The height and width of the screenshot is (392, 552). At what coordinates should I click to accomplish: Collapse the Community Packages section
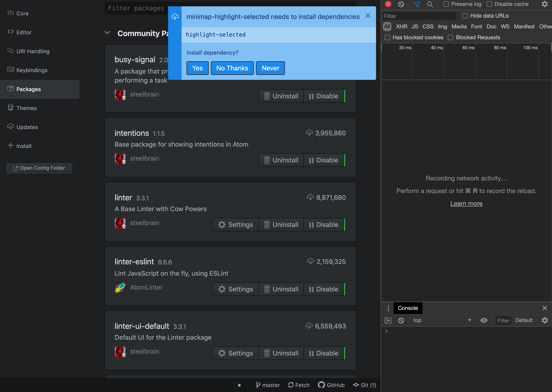pos(107,33)
